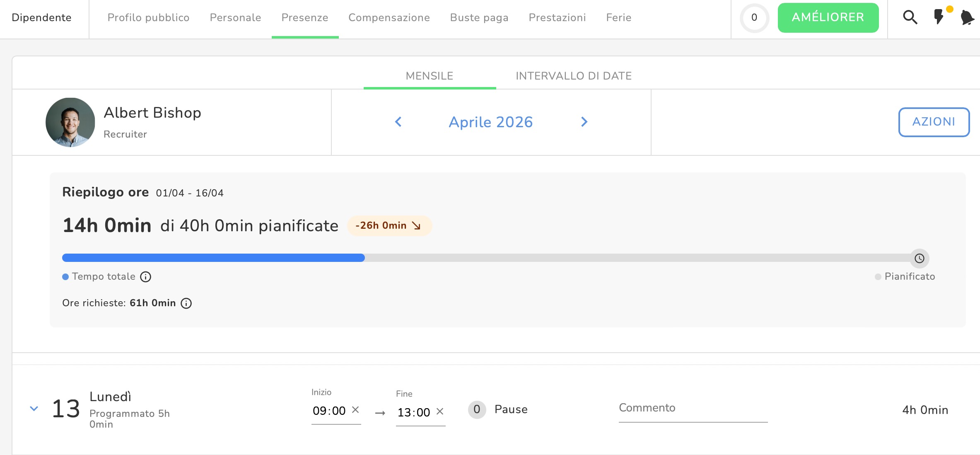Click Albert Bishop's profile photo
The height and width of the screenshot is (455, 980).
[70, 122]
